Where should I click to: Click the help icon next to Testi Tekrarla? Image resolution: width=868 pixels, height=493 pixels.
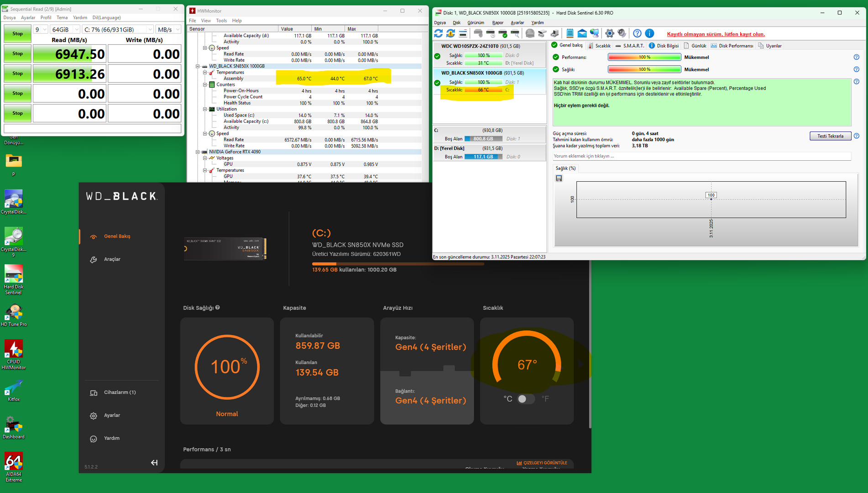857,136
